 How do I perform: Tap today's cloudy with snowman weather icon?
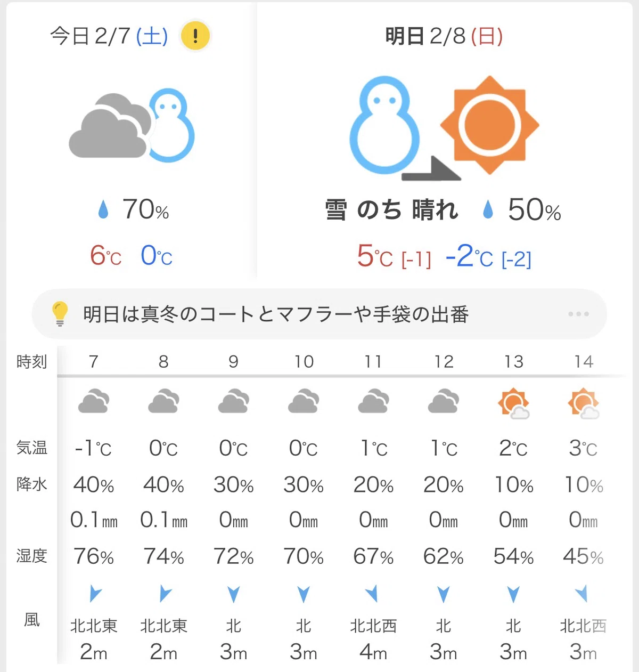pos(132,126)
